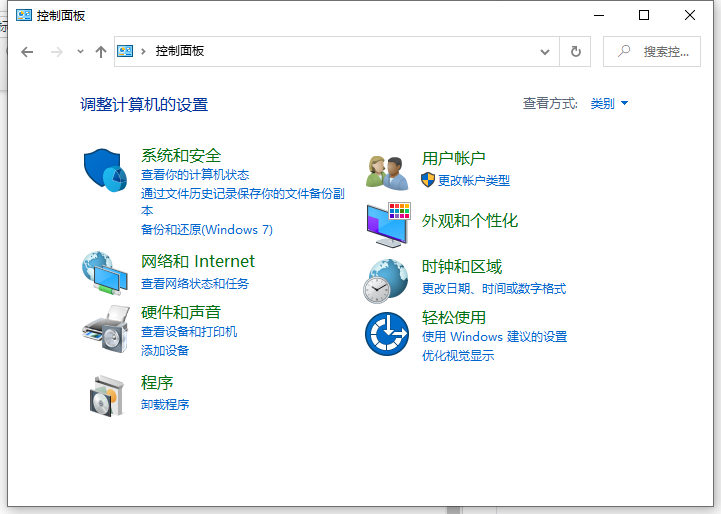Open the Ease of Access icon

[386, 333]
